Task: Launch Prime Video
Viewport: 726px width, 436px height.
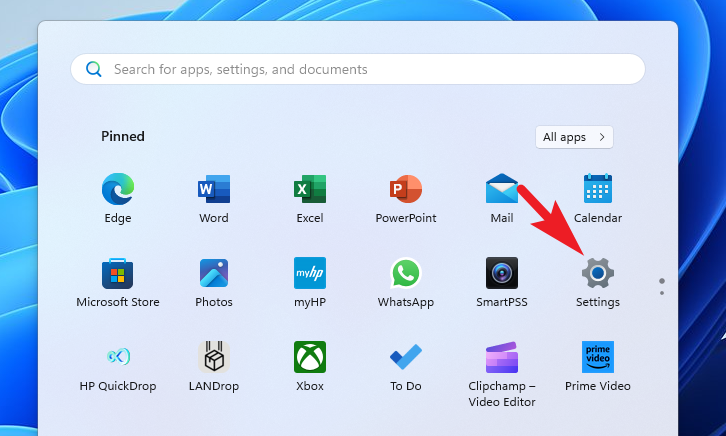Action: [x=598, y=357]
